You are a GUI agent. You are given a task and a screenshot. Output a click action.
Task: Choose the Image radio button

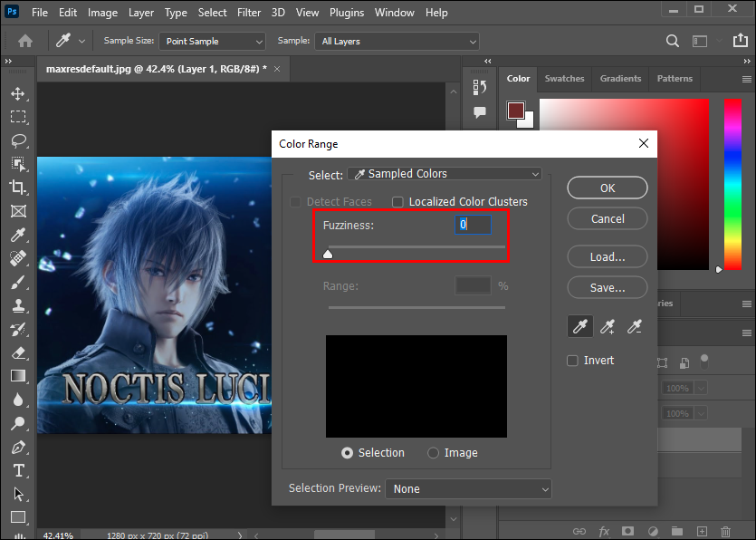tap(434, 453)
